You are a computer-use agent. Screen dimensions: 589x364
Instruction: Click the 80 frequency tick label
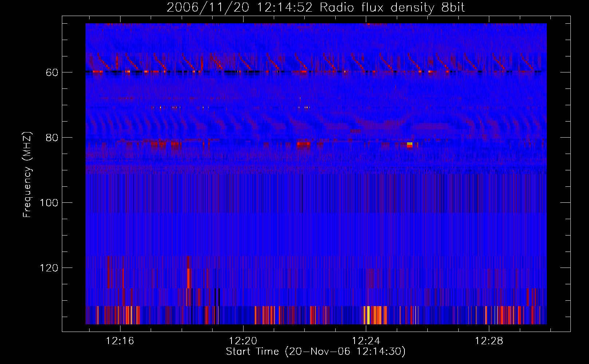coord(52,138)
